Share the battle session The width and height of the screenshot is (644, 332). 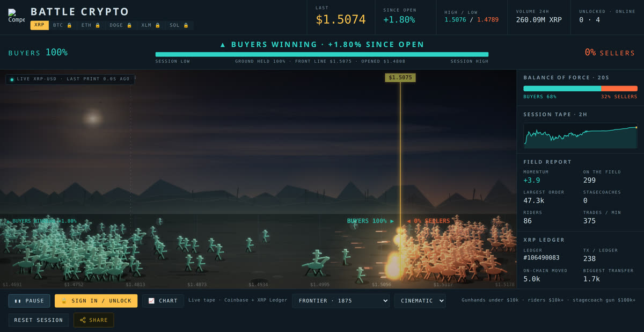coord(94,320)
